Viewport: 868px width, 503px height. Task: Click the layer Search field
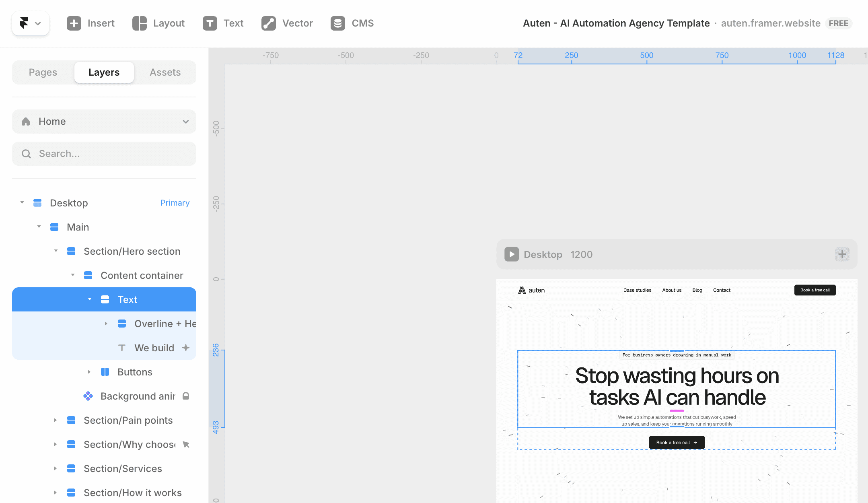[104, 154]
